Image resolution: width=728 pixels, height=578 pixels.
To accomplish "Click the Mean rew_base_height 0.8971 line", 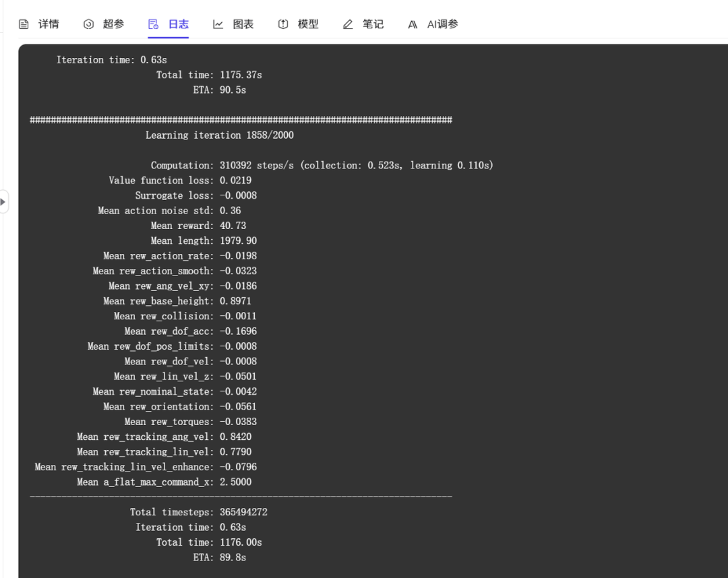I will pos(177,301).
